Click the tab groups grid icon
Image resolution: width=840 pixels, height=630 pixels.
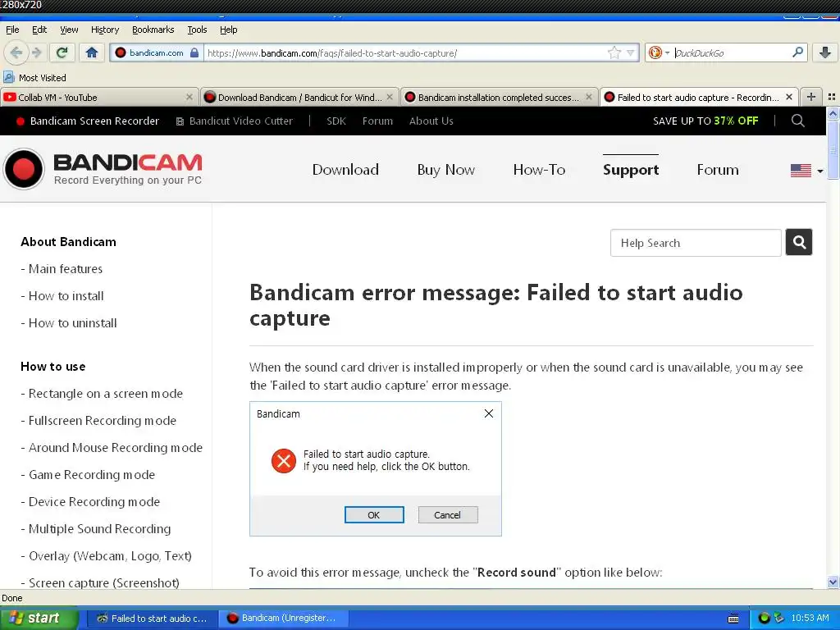832,97
